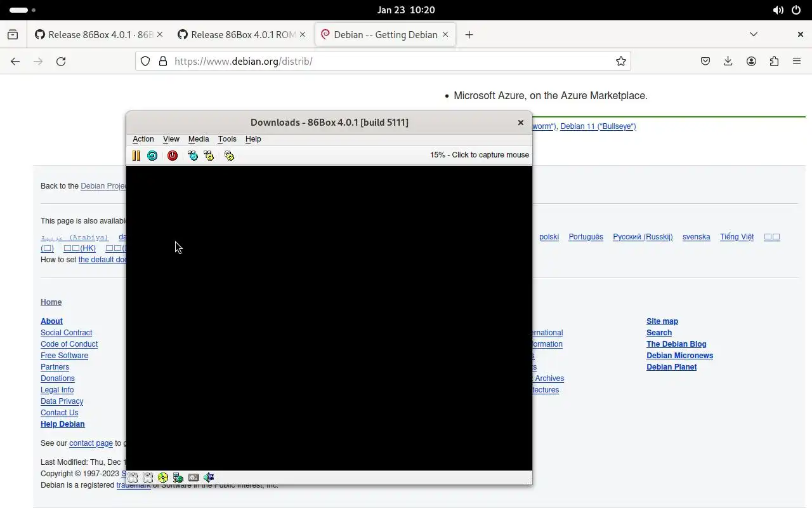The image size is (812, 508).
Task: Open the Русский (Russkij) language link
Action: [643, 237]
